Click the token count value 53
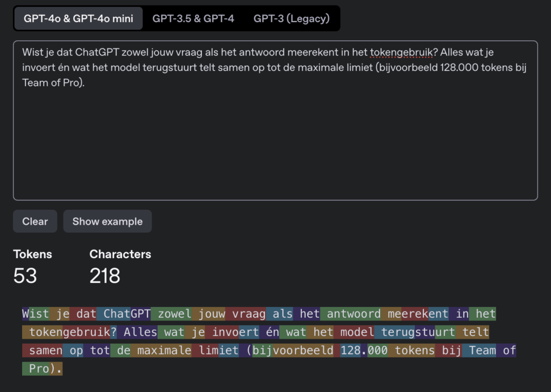Image resolution: width=551 pixels, height=392 pixels. tap(25, 276)
